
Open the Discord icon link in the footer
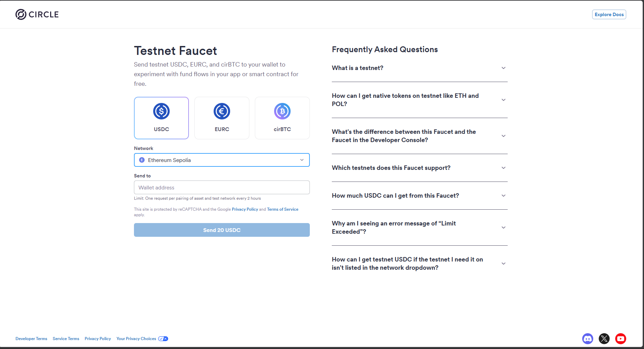(x=588, y=339)
